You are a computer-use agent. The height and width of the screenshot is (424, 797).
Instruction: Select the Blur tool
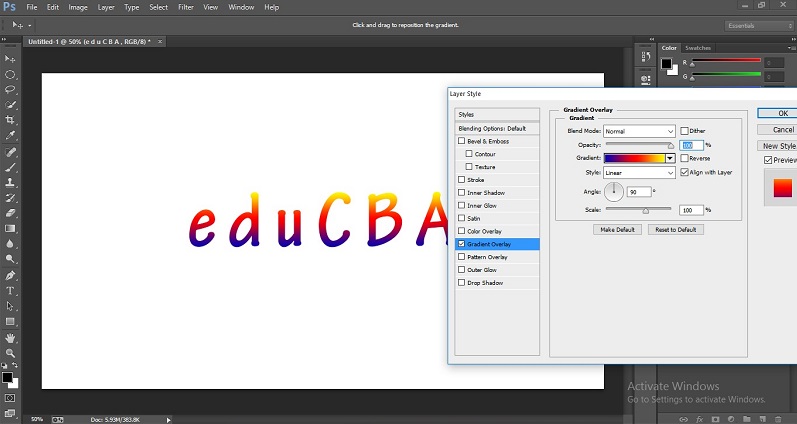[10, 244]
